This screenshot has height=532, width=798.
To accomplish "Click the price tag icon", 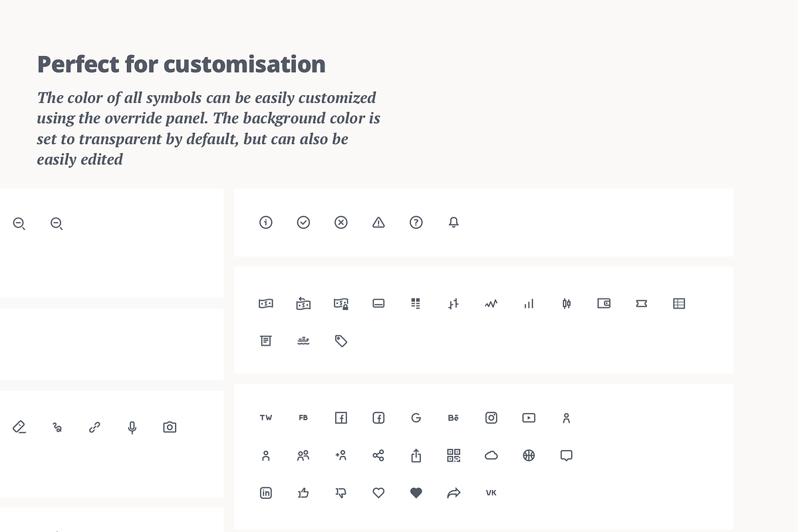I will [x=341, y=341].
